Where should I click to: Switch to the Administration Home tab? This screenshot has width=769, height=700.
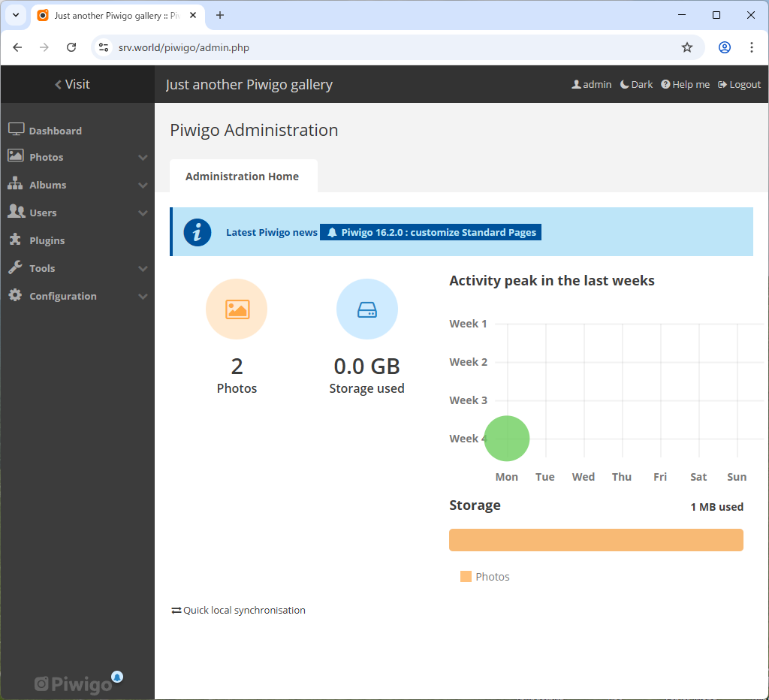click(x=243, y=176)
